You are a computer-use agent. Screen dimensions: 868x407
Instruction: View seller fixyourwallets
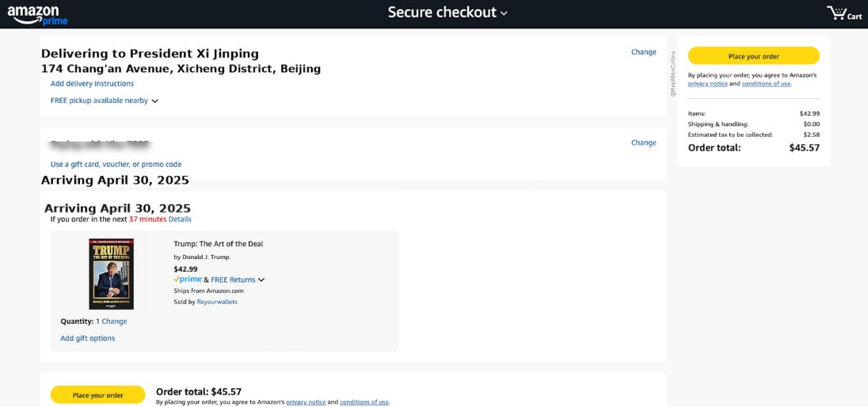(x=217, y=302)
